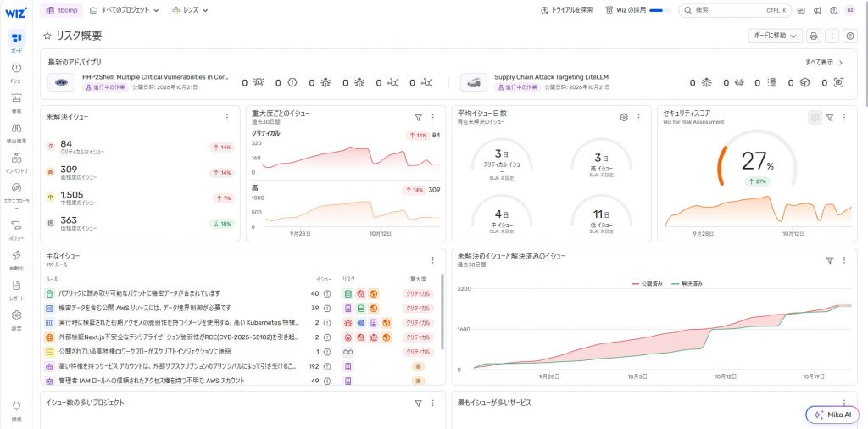Open board's more options three-dot menu

pyautogui.click(x=832, y=36)
